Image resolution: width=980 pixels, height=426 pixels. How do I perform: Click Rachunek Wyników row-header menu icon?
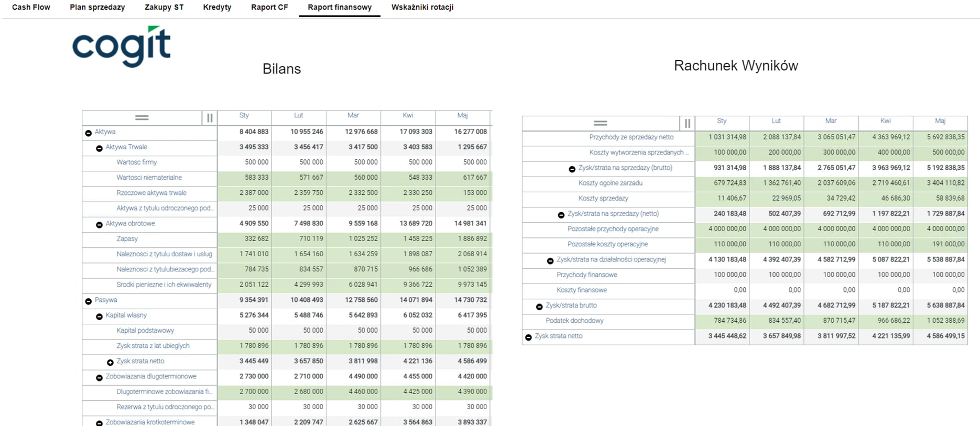click(x=600, y=123)
